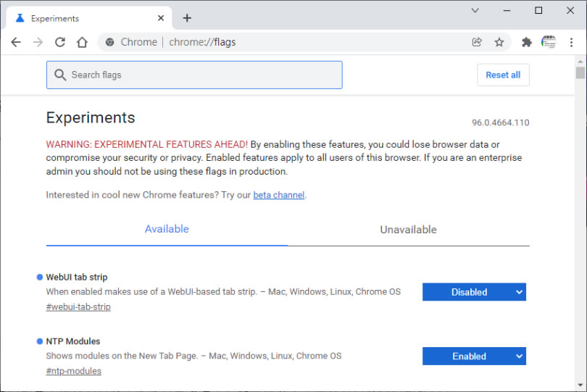The width and height of the screenshot is (587, 392).
Task: Share this page icon in address bar
Action: pos(477,42)
